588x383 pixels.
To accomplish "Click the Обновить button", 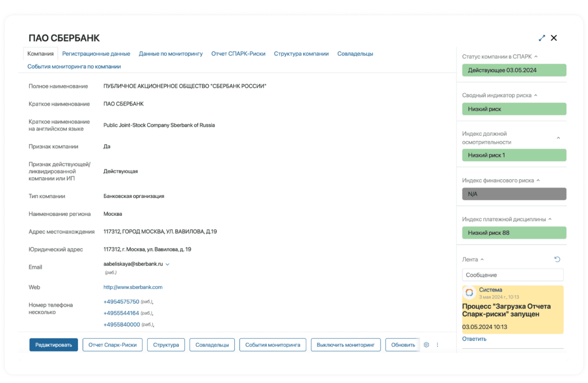I will 403,345.
